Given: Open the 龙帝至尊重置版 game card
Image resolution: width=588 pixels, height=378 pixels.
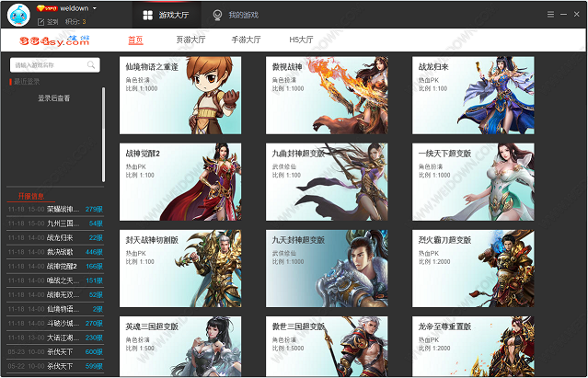Looking at the screenshot, I should [473, 346].
